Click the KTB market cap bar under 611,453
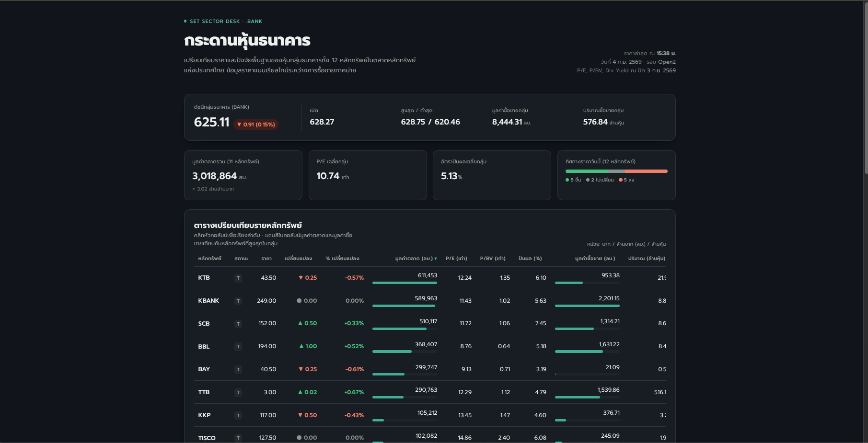This screenshot has height=443, width=868. coord(405,283)
